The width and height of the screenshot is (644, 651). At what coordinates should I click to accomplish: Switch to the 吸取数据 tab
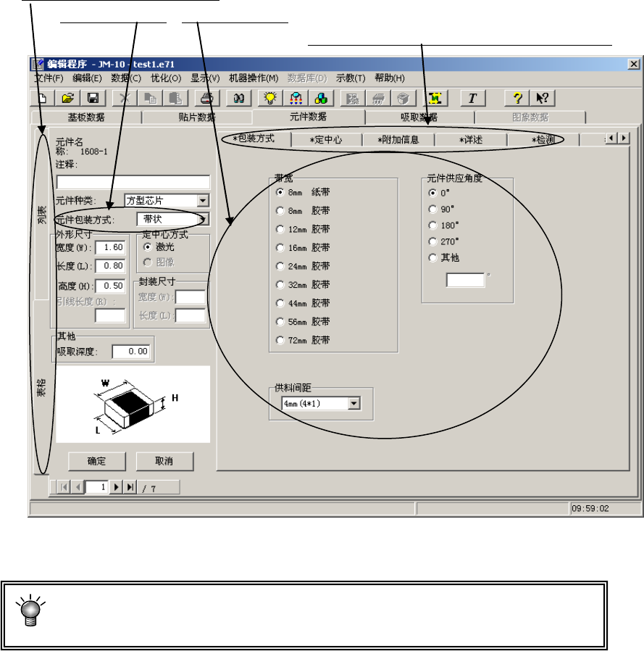pyautogui.click(x=419, y=117)
